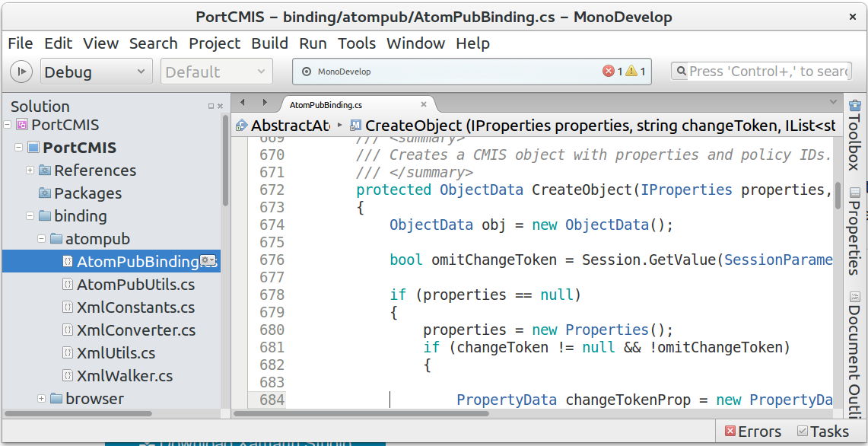Open the Help menu
868x446 pixels.
[472, 43]
